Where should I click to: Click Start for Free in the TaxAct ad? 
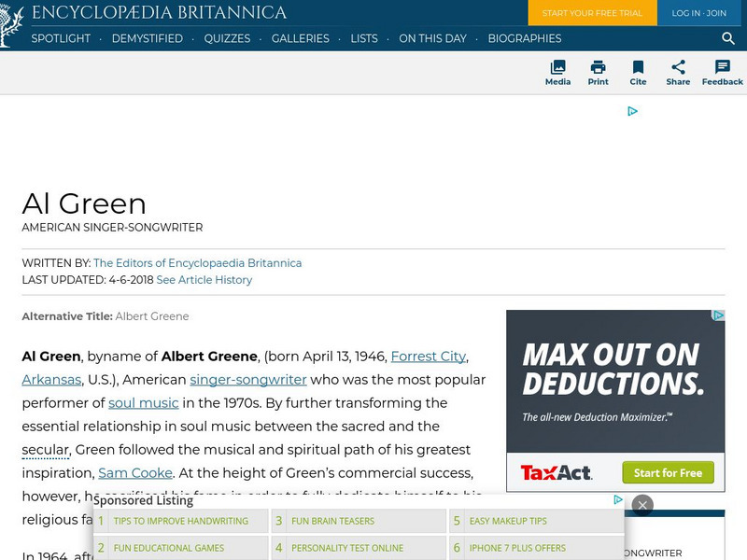point(668,473)
